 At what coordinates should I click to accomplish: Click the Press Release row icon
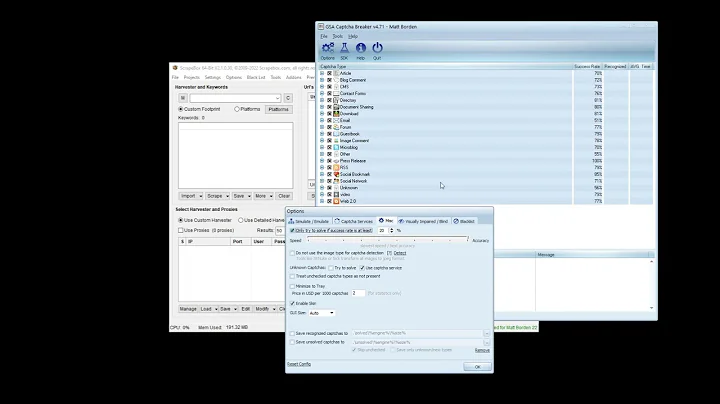pos(336,161)
